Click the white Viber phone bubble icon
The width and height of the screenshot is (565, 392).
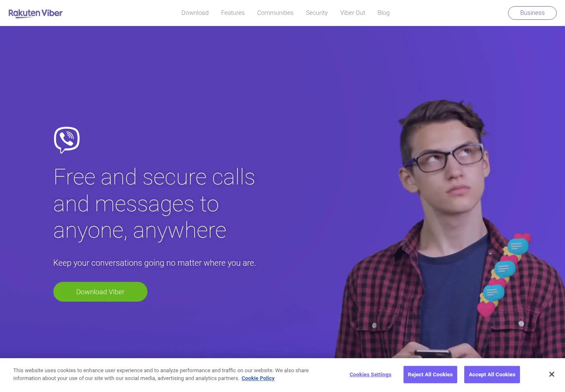66,140
